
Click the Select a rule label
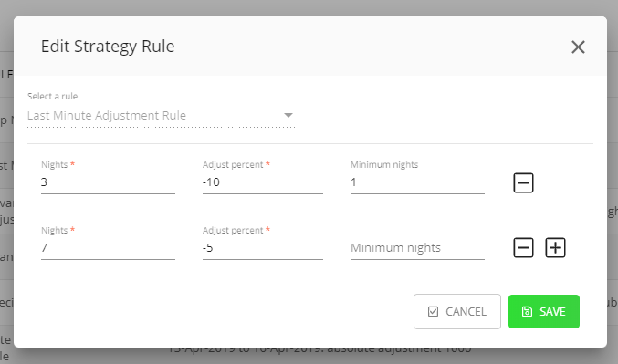click(x=52, y=96)
